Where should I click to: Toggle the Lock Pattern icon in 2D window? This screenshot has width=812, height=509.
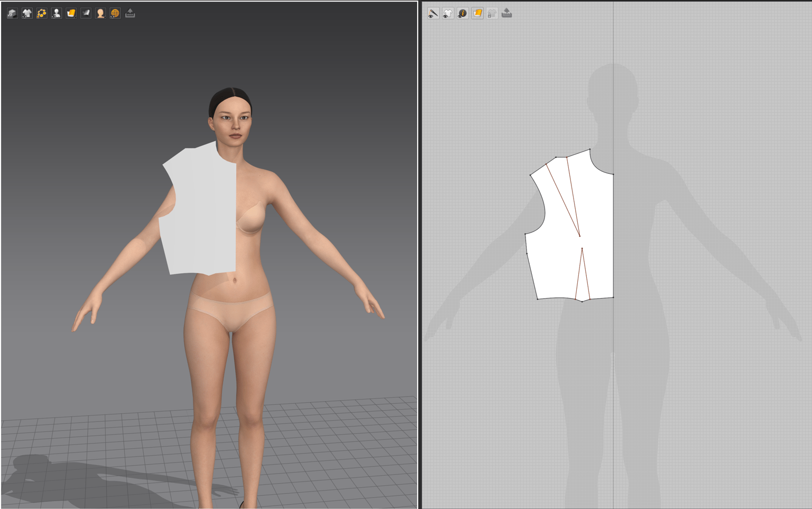point(492,13)
